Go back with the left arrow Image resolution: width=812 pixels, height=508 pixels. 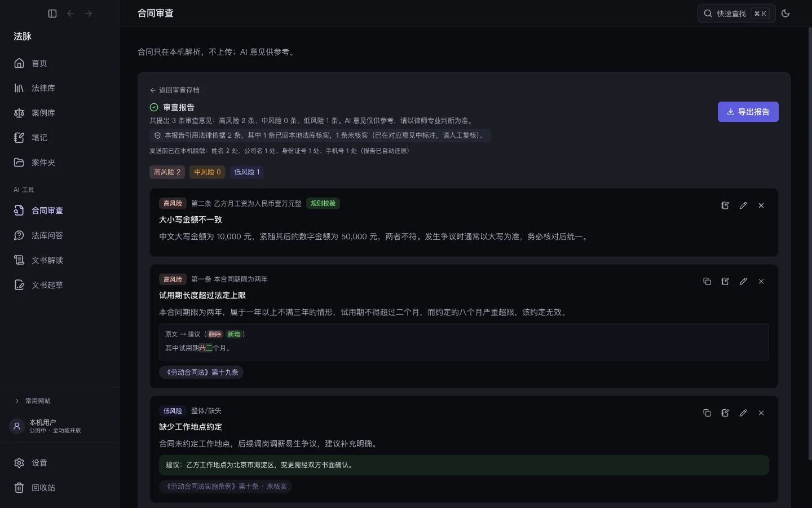[70, 14]
